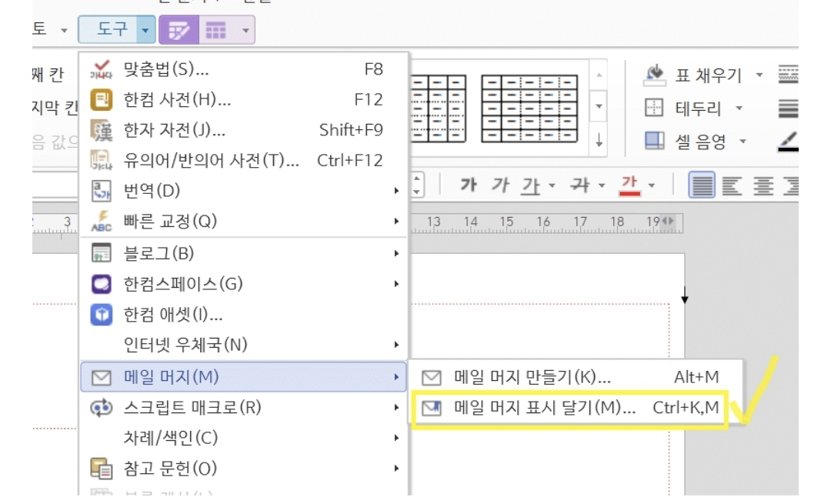Open font color dropdown arrow

pyautogui.click(x=652, y=185)
